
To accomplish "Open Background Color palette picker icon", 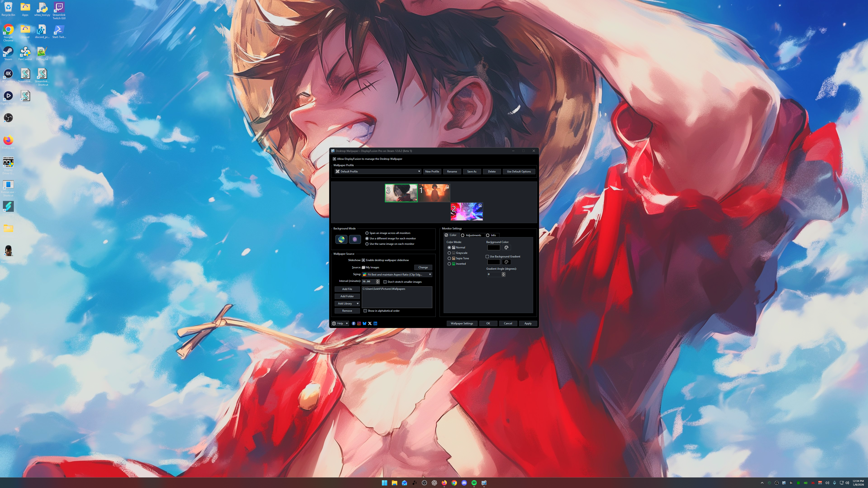I will point(506,248).
